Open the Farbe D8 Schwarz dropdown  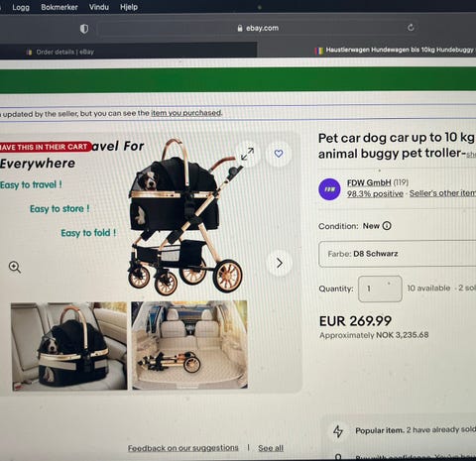pyautogui.click(x=397, y=254)
